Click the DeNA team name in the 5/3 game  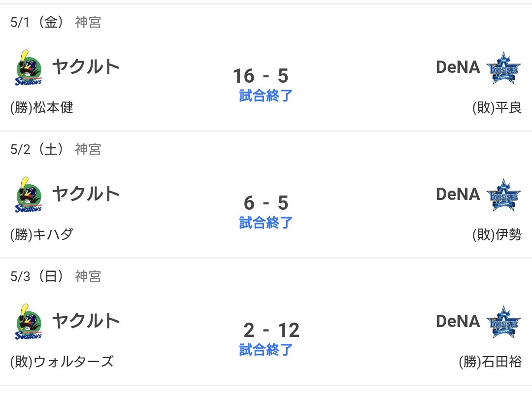458,321
